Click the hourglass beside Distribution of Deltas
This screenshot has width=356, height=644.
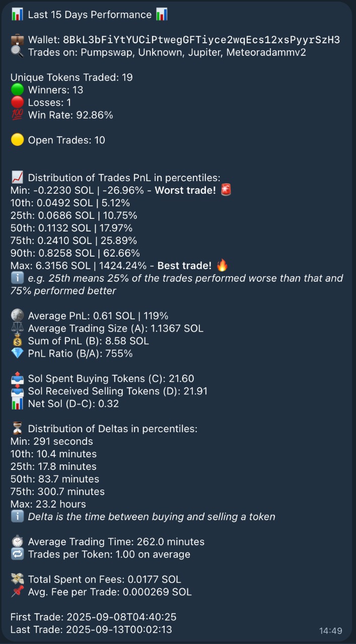pos(17,429)
